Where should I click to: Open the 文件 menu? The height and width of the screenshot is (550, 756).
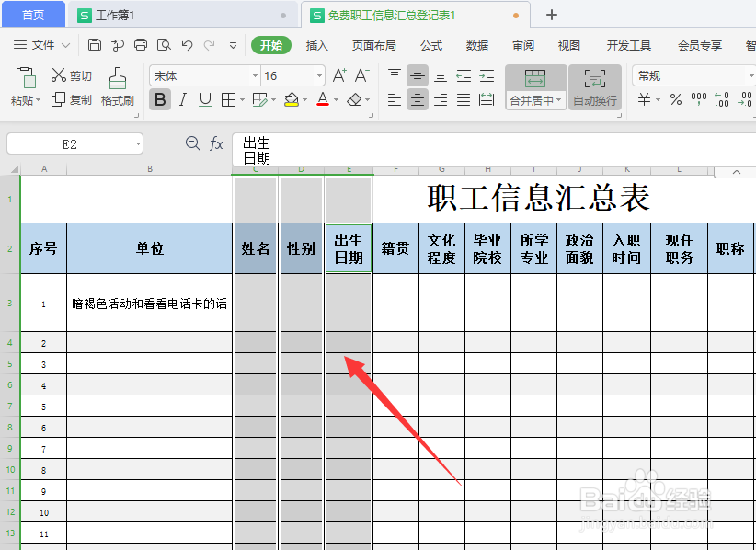click(x=41, y=44)
